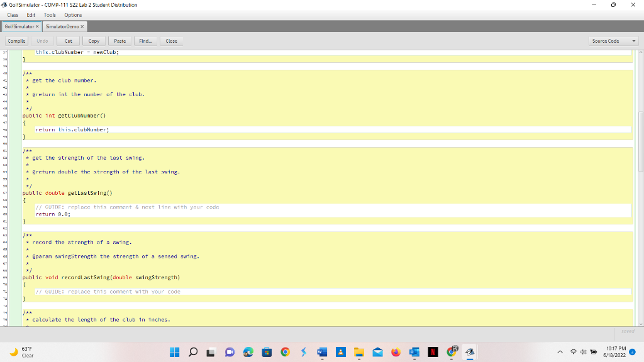Image resolution: width=644 pixels, height=362 pixels.
Task: Launch Firefox from the taskbar
Action: click(396, 352)
